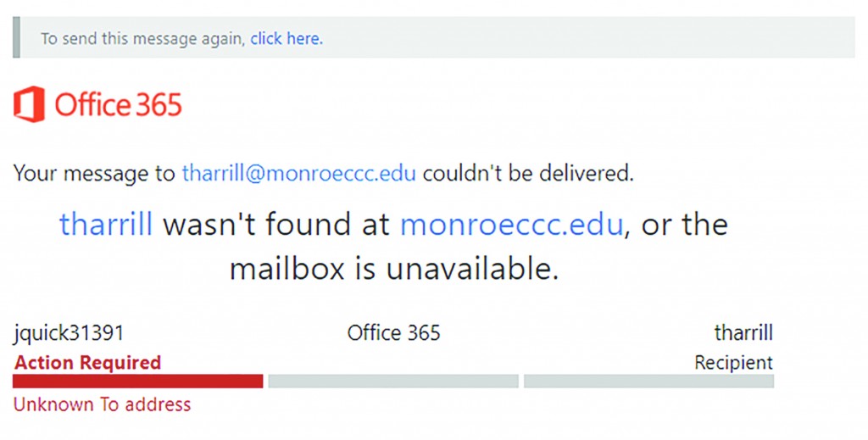
Task: Select the red Action Required progress bar
Action: (138, 382)
